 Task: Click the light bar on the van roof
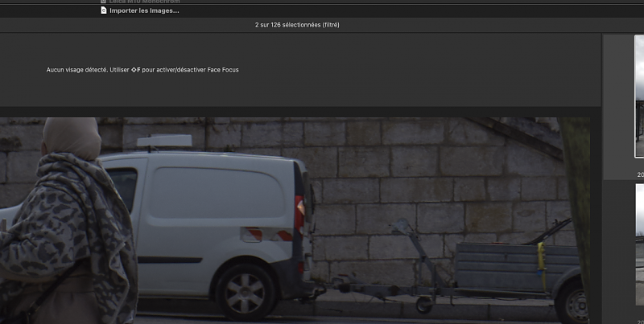tap(163, 141)
